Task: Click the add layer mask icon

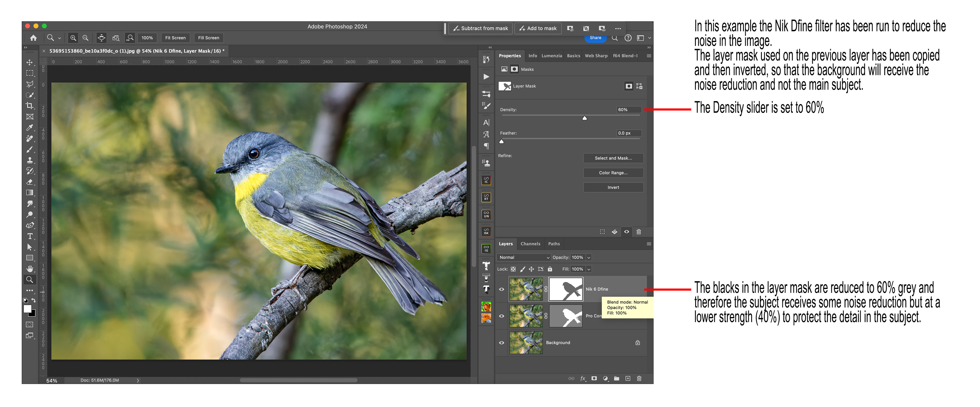Action: click(594, 378)
